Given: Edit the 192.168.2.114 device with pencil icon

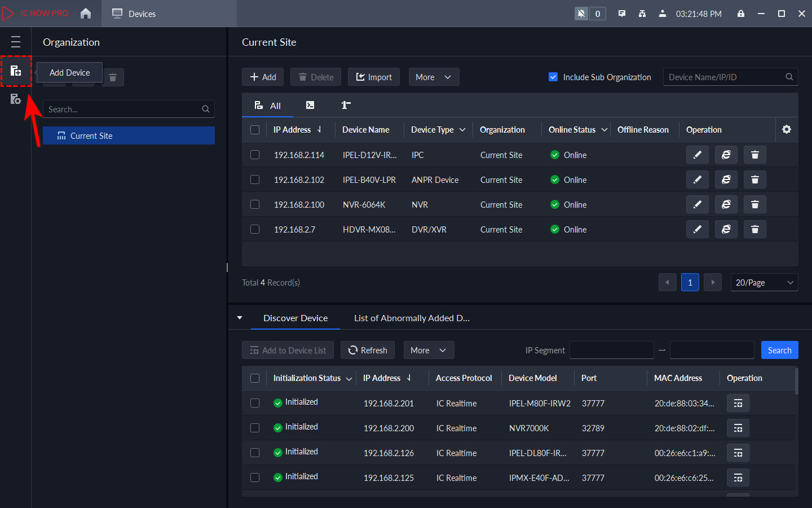Looking at the screenshot, I should pyautogui.click(x=697, y=155).
